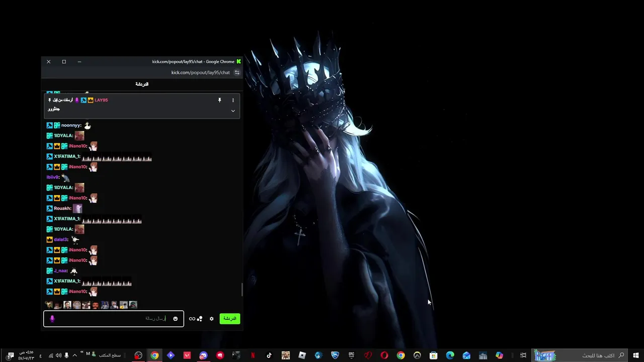Open Windows Start button
The width and height of the screenshot is (644, 362).
(x=635, y=355)
